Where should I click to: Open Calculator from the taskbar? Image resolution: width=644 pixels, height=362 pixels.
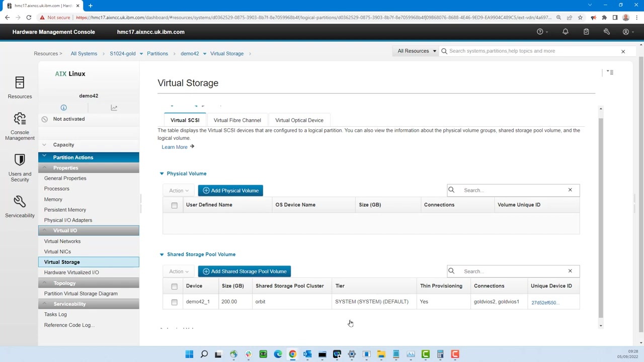coord(440,354)
